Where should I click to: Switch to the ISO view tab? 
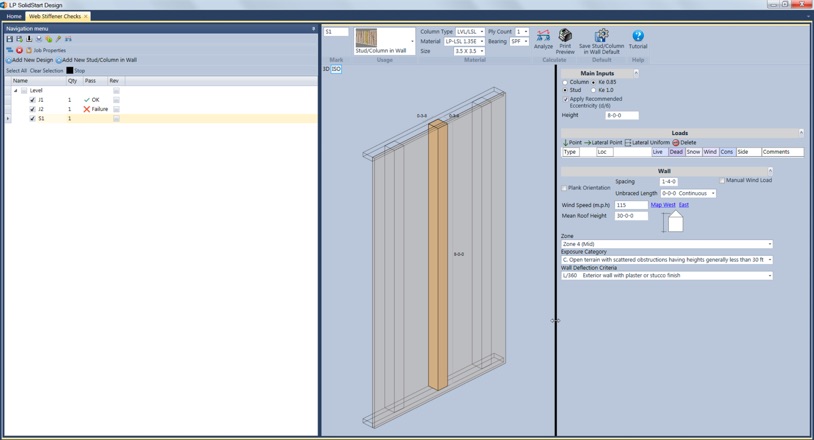pos(336,70)
